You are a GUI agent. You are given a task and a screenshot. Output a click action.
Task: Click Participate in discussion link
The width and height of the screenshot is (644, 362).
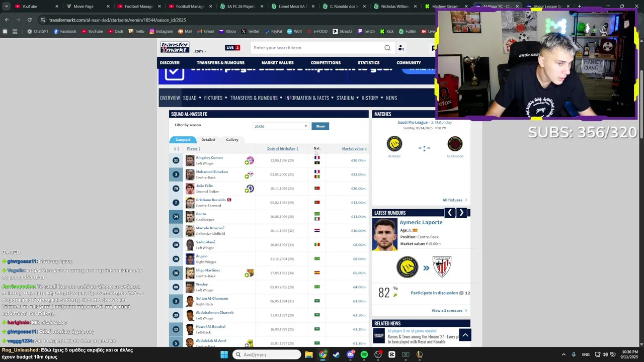434,293
